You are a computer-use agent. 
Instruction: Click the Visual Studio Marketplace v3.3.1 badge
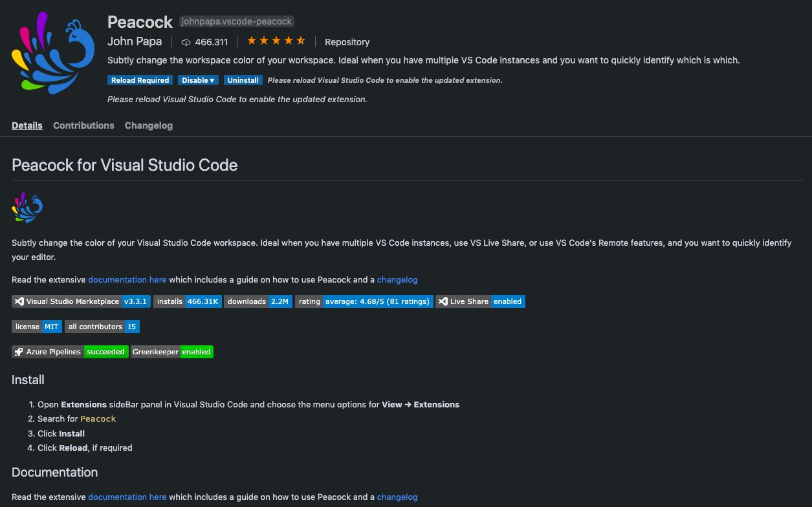click(81, 301)
